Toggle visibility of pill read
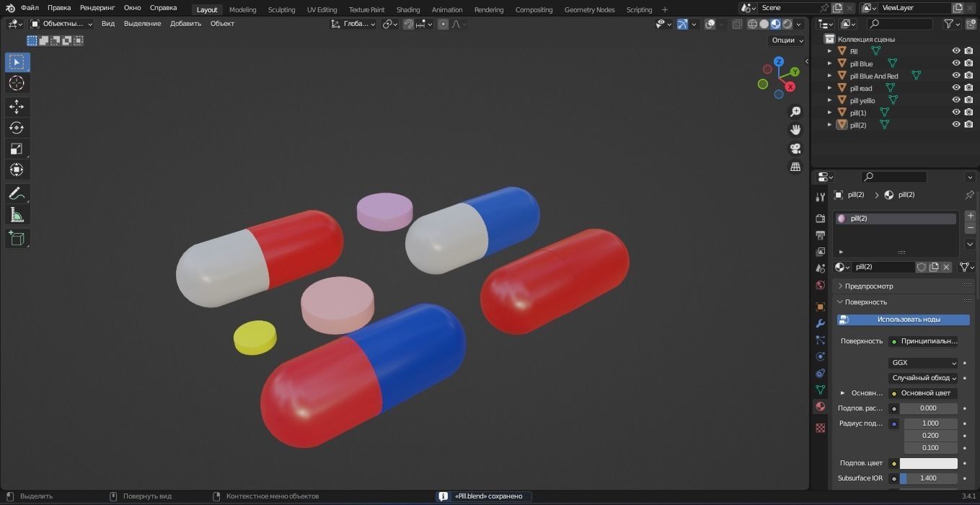The image size is (980, 505). tap(956, 88)
